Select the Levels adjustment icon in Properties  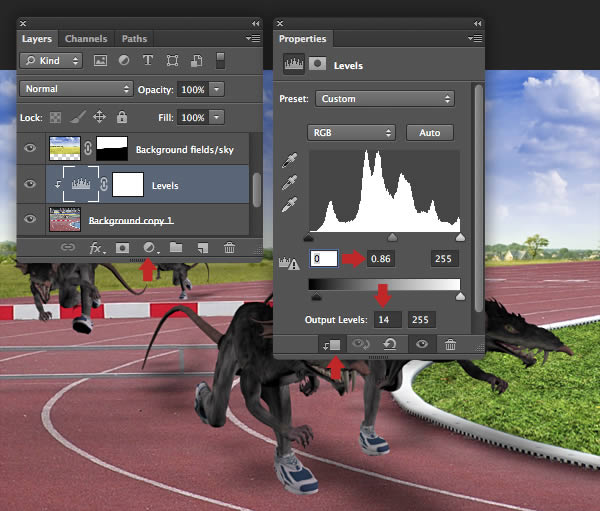(294, 64)
